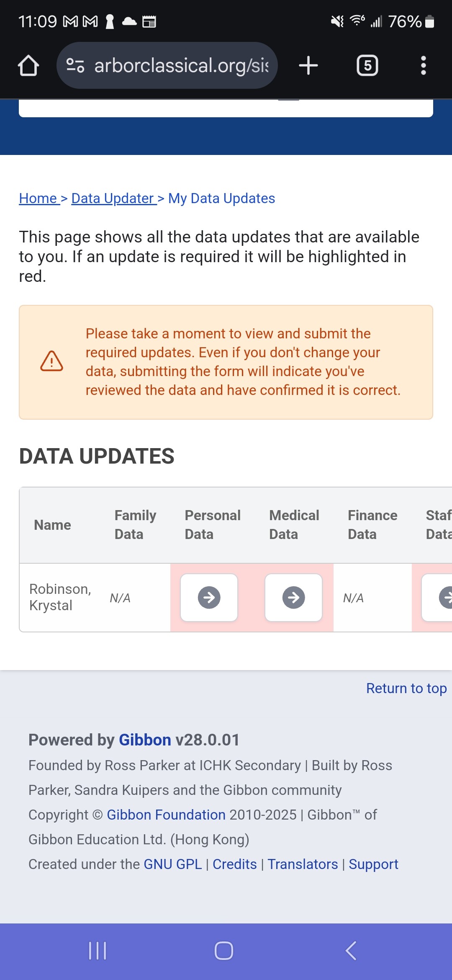Open Data Updater breadcrumb link
The image size is (452, 980).
click(113, 198)
